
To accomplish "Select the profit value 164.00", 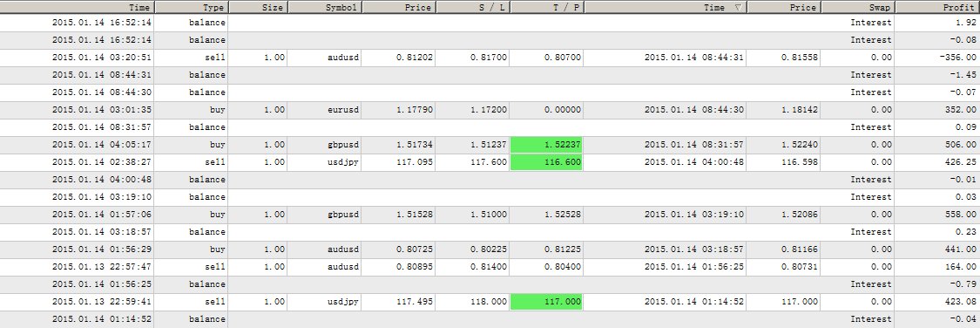I will click(x=961, y=267).
